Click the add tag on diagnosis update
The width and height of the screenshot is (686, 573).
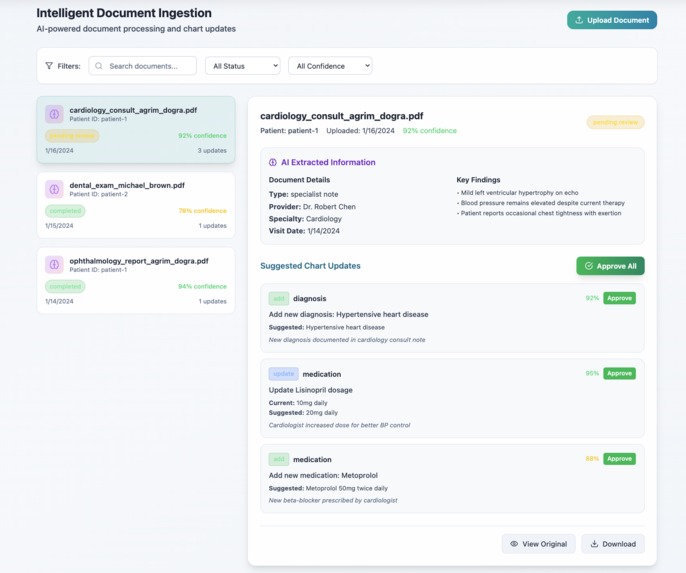pos(279,298)
